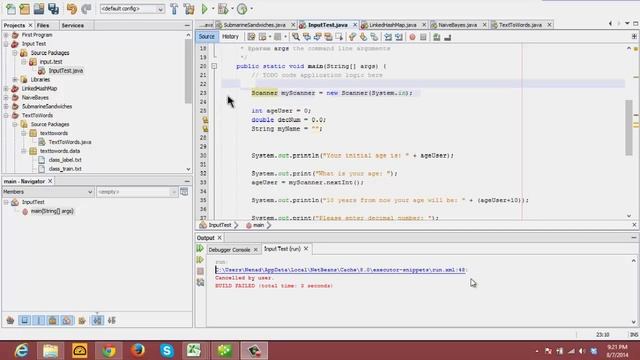640x360 pixels.
Task: Expand the NaiveBayes project node
Action: 6,98
